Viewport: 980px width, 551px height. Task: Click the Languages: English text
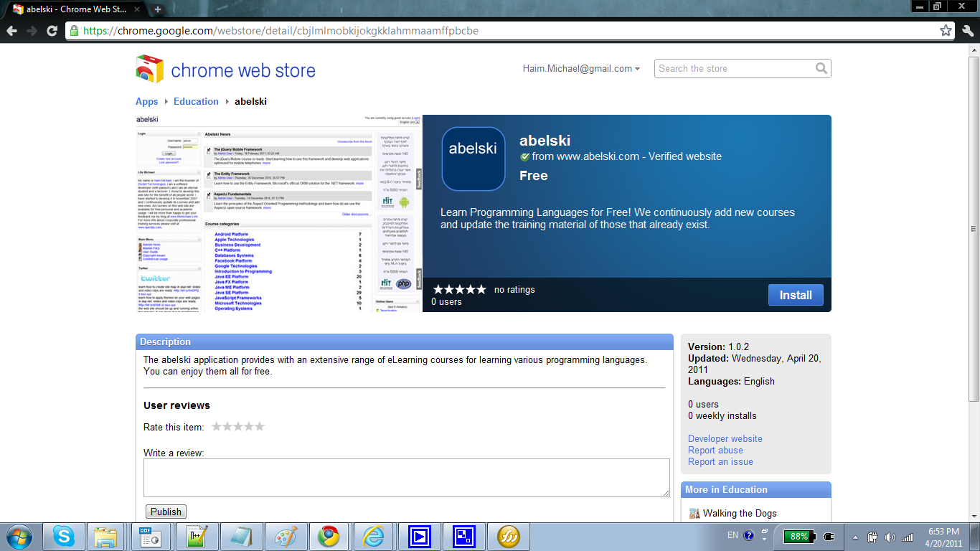coord(731,381)
